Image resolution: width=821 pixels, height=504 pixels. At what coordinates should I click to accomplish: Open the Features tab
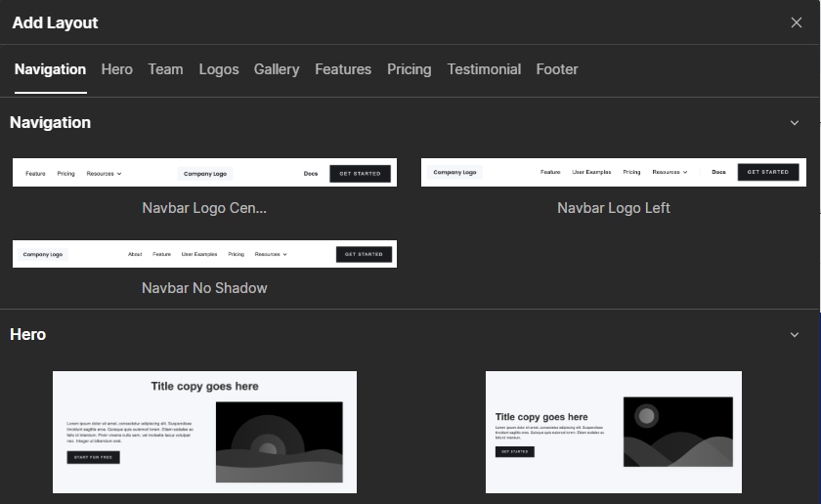(x=343, y=69)
